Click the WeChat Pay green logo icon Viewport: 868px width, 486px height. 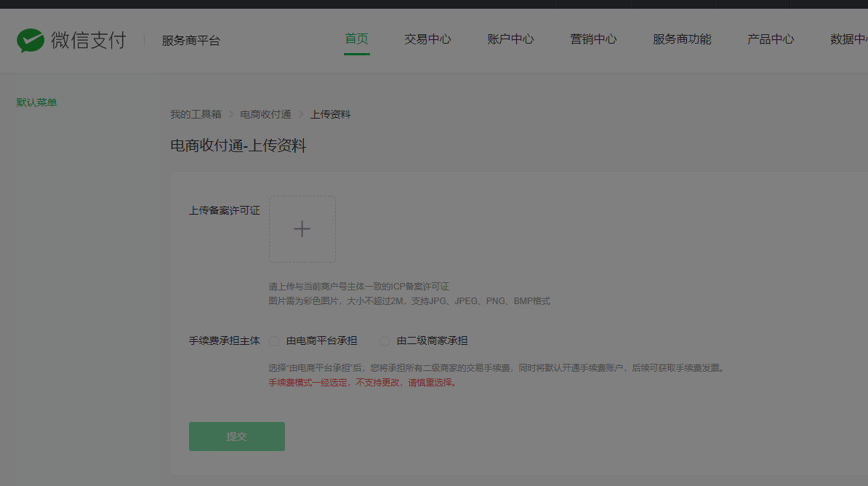click(x=31, y=40)
